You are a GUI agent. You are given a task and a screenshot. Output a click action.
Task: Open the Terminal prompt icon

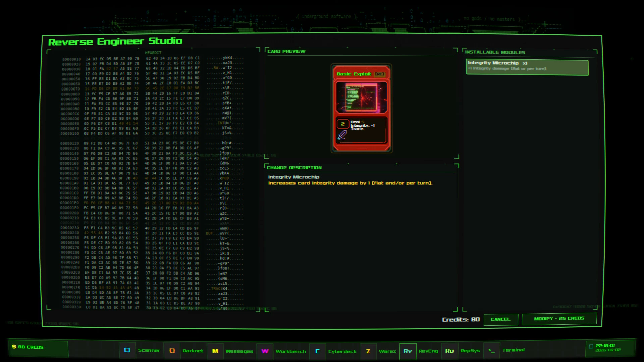492,350
